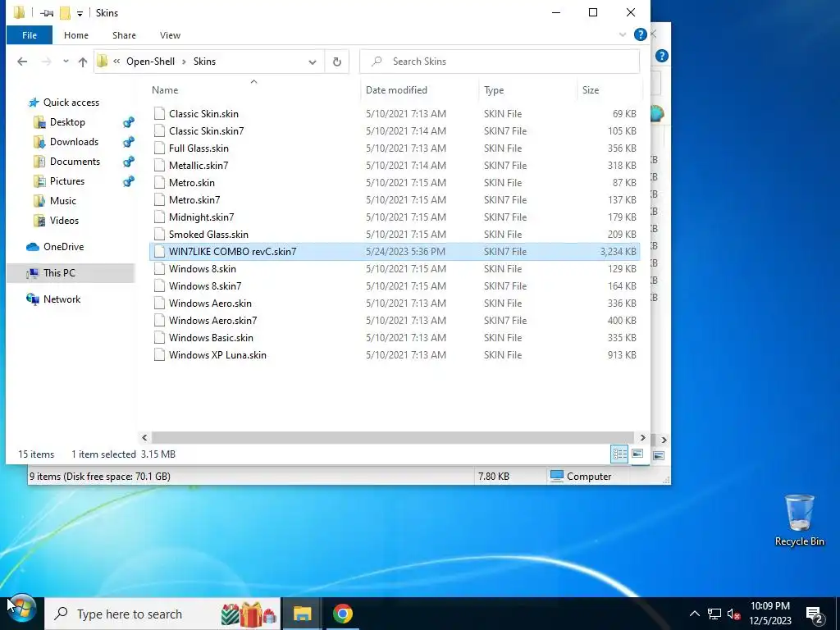This screenshot has width=840, height=630.
Task: Switch to Large icons view layout icon
Action: tap(637, 454)
